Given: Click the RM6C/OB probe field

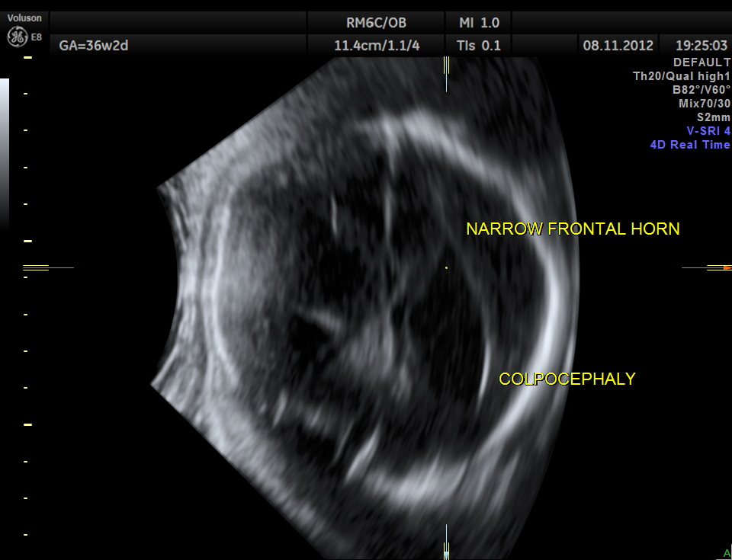Looking at the screenshot, I should coord(376,23).
